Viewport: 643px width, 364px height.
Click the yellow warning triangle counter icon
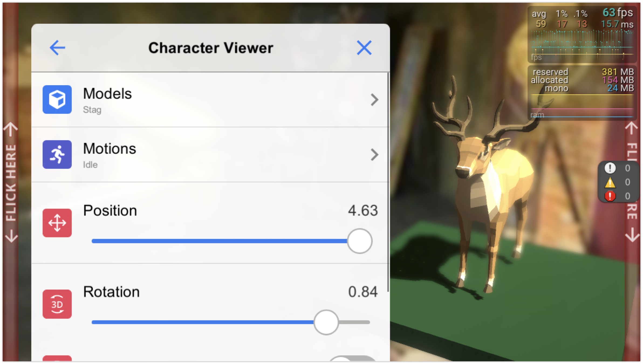pyautogui.click(x=610, y=182)
